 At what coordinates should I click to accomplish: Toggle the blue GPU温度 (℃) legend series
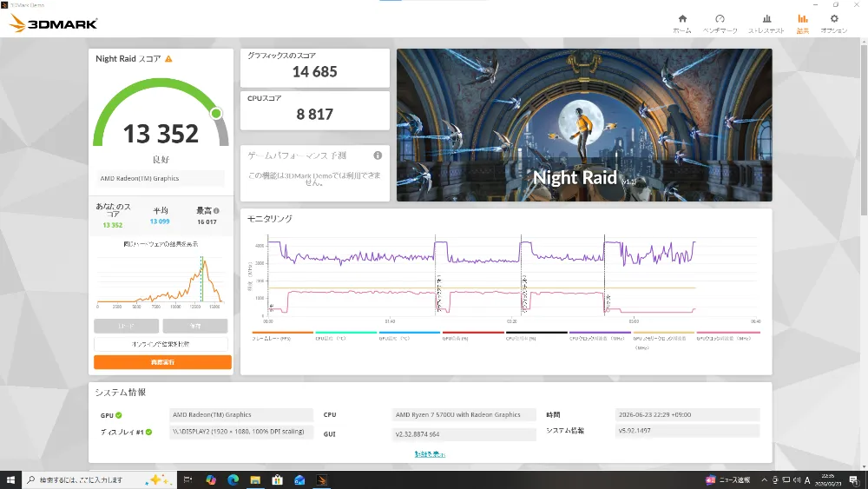coord(410,335)
